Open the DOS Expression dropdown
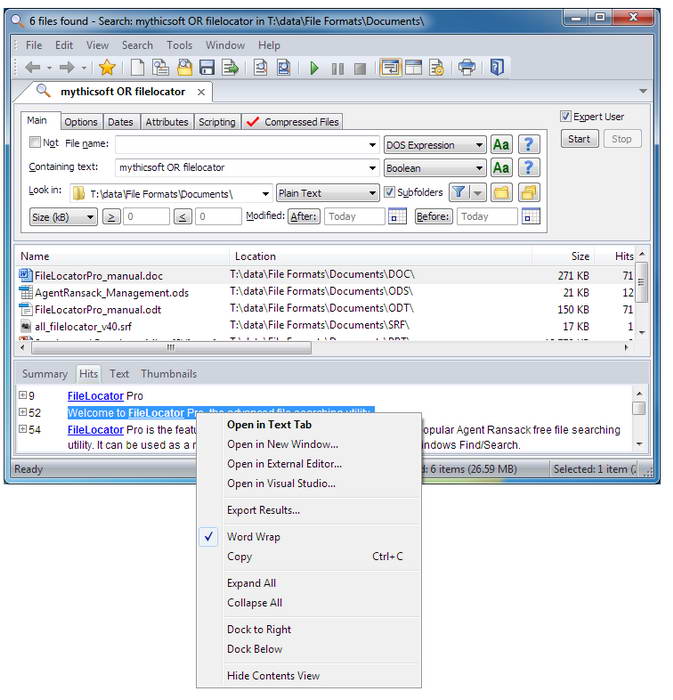Screen dimensions: 673x700 pyautogui.click(x=435, y=145)
